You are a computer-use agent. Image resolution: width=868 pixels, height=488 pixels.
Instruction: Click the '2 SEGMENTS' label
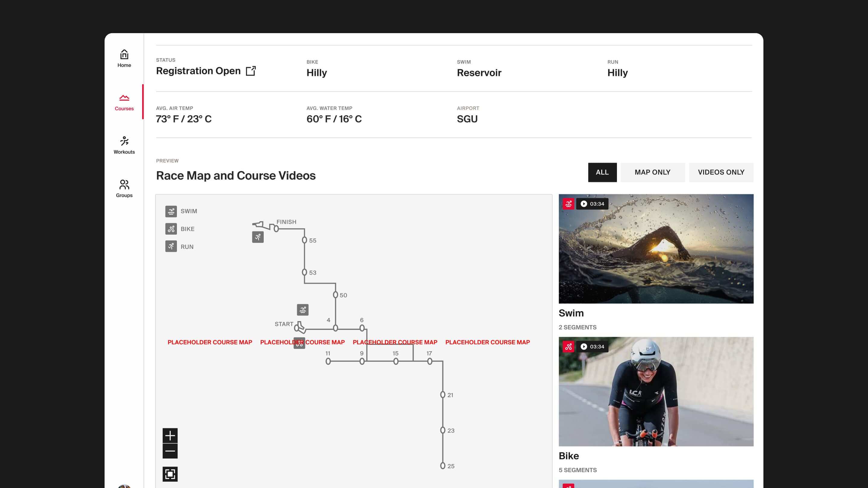(577, 327)
